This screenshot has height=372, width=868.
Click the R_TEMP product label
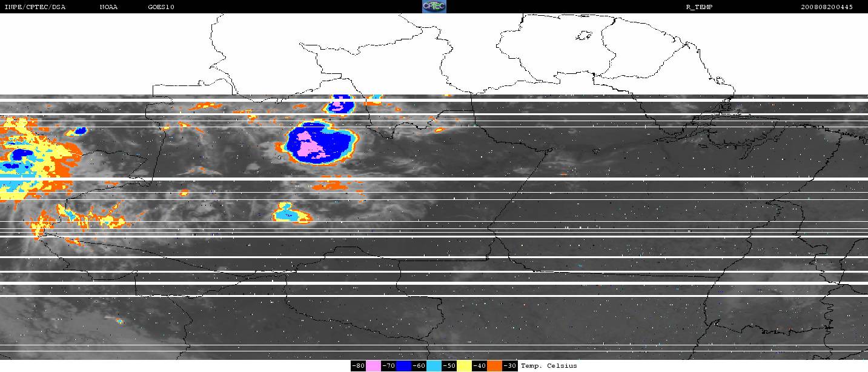coord(698,7)
